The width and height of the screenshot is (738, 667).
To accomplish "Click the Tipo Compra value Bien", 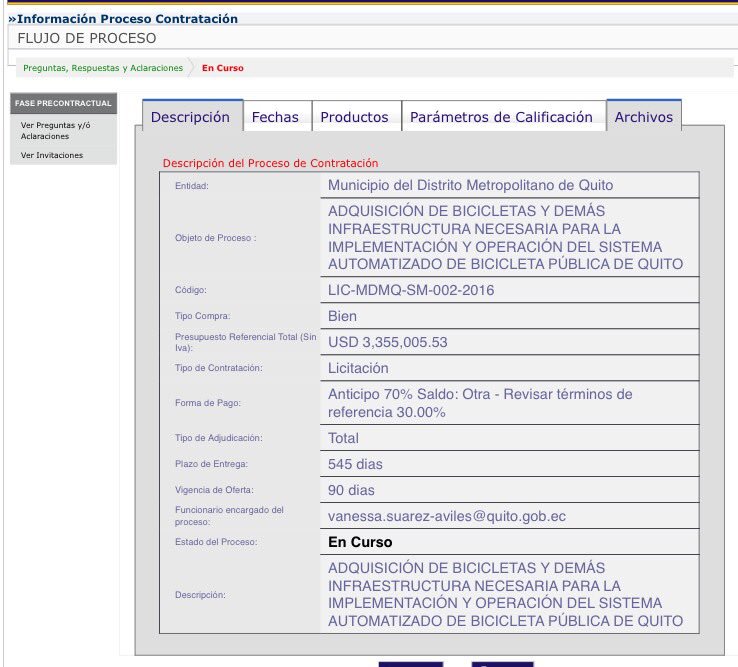I will [x=342, y=316].
